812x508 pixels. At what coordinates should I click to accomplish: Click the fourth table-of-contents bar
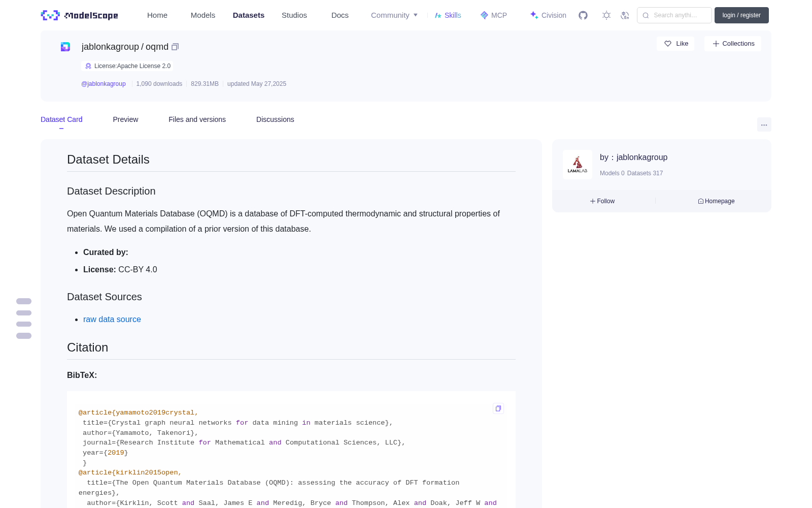click(24, 336)
